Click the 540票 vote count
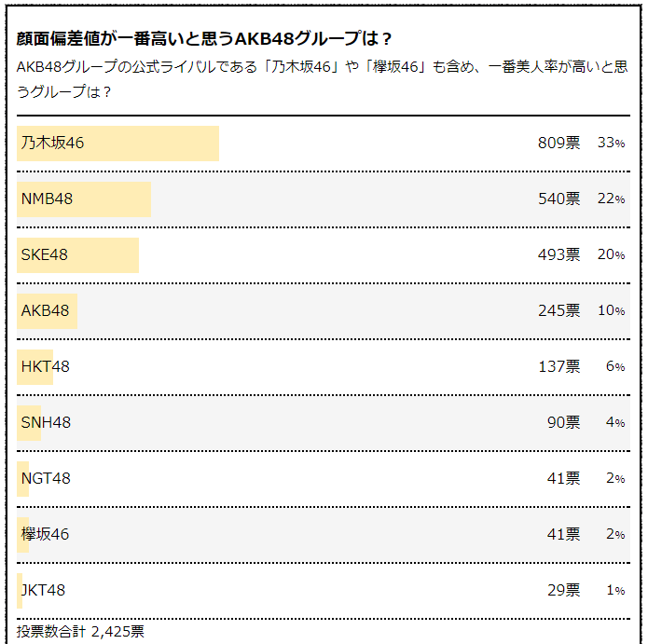This screenshot has width=648, height=644. coord(558,199)
